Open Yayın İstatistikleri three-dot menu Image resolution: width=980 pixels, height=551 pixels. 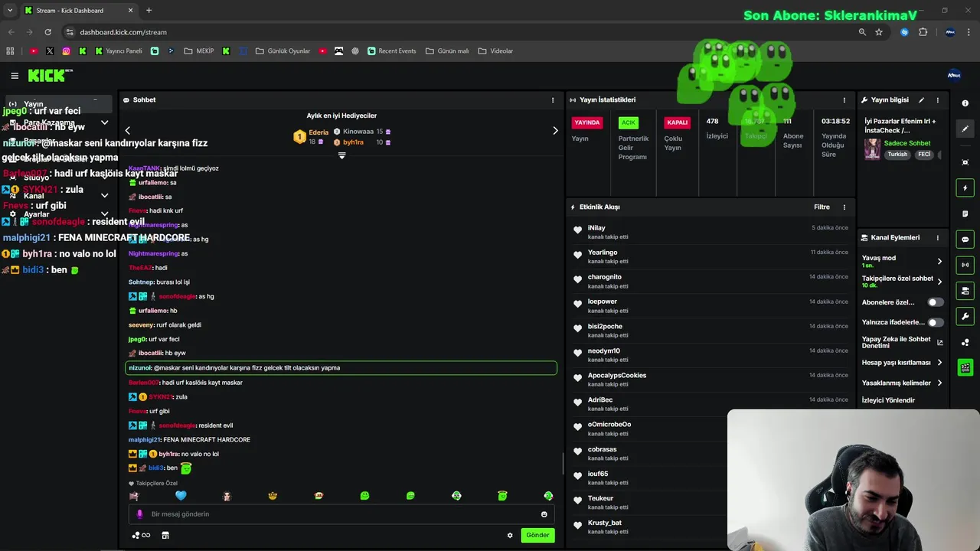[844, 99]
